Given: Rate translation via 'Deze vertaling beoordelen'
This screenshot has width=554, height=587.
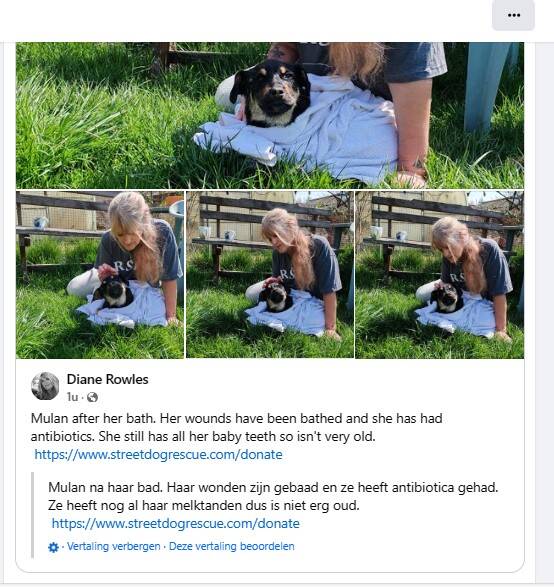Looking at the screenshot, I should tap(232, 546).
